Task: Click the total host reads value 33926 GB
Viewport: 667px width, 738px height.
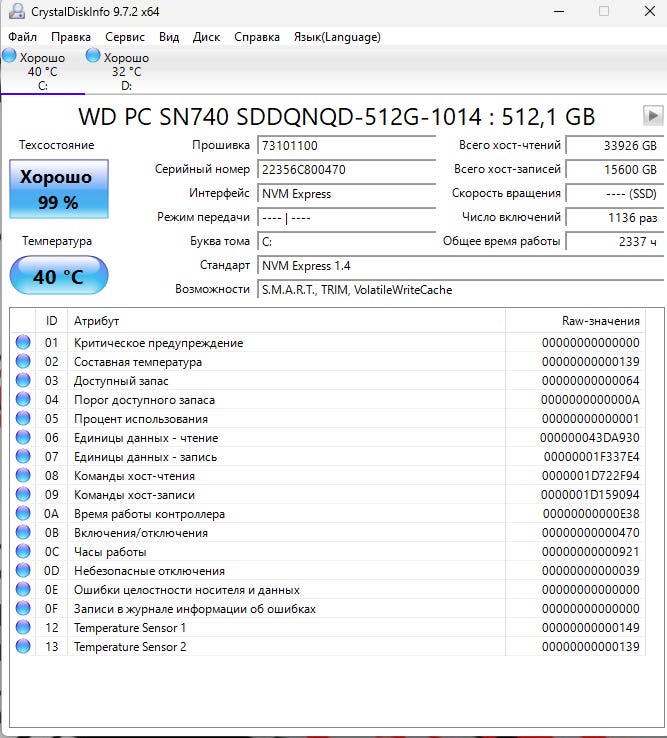Action: tap(615, 145)
